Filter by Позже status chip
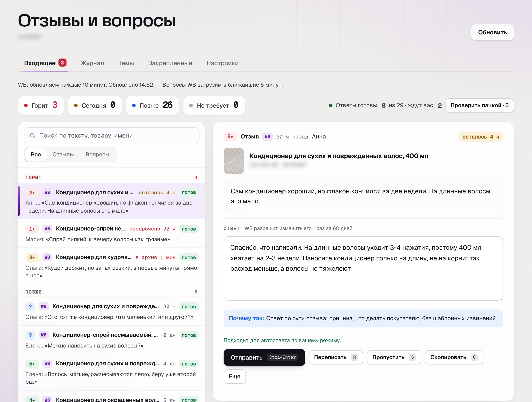 tap(152, 105)
